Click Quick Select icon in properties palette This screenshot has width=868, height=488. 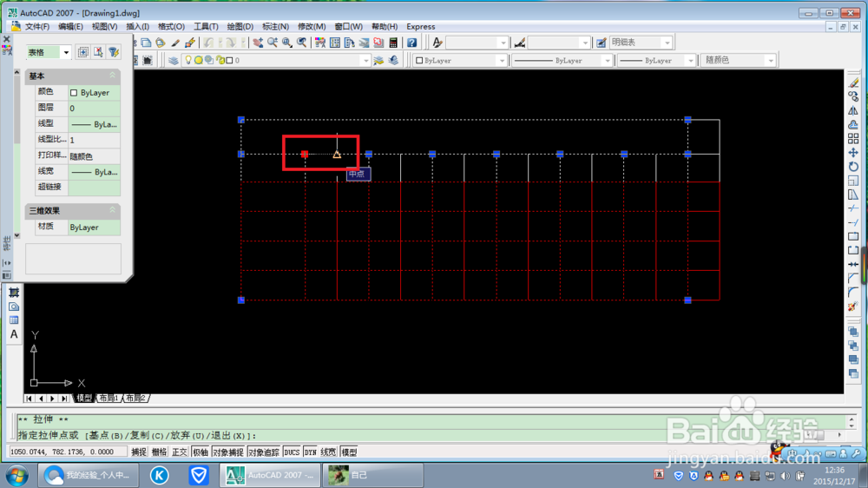pos(114,52)
